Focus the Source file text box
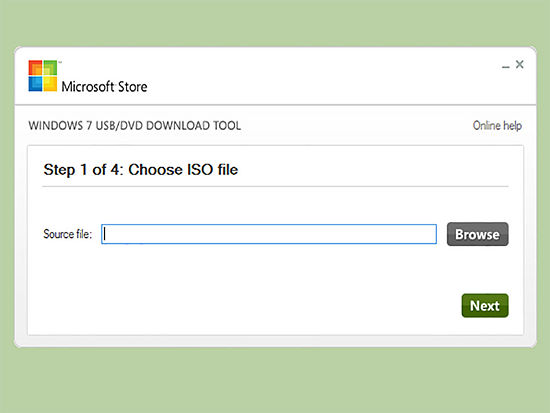This screenshot has width=550, height=413. point(269,234)
